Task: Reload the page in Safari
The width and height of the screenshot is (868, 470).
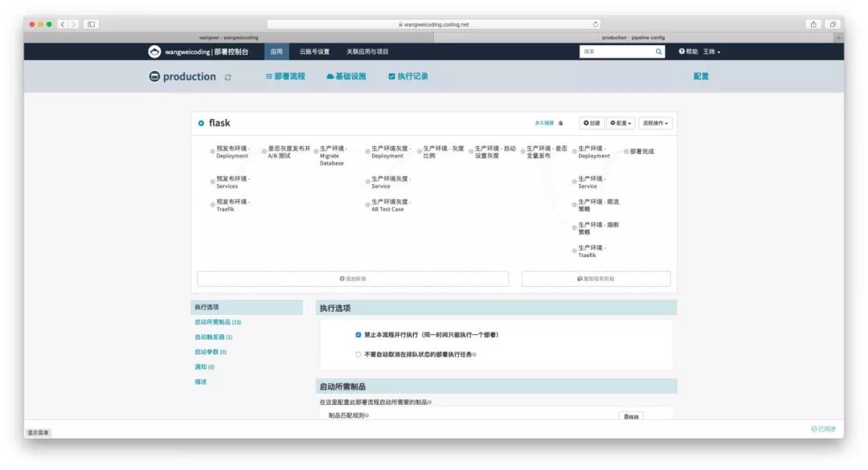Action: pyautogui.click(x=596, y=24)
